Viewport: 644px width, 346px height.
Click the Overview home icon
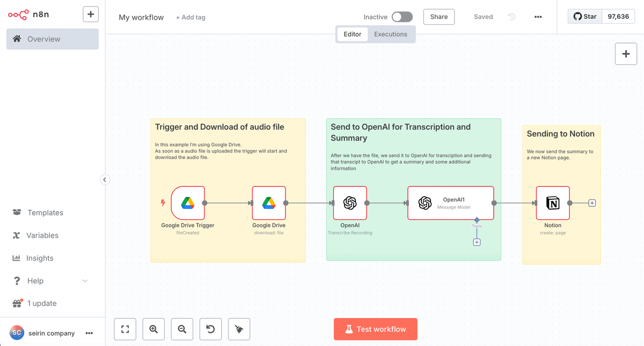(x=17, y=39)
